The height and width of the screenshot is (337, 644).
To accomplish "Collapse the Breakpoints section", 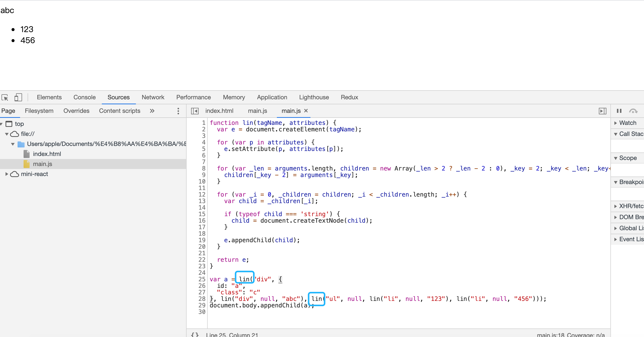I will (x=615, y=182).
